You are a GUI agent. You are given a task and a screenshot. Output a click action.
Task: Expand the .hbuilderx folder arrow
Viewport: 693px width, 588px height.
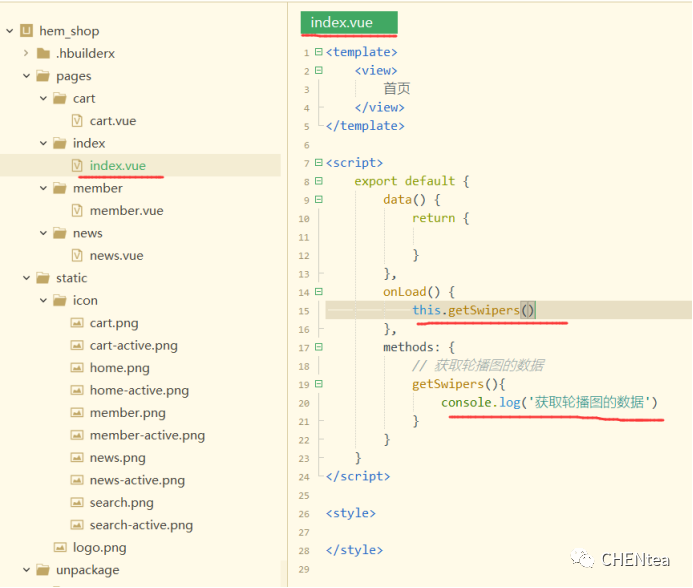click(26, 53)
